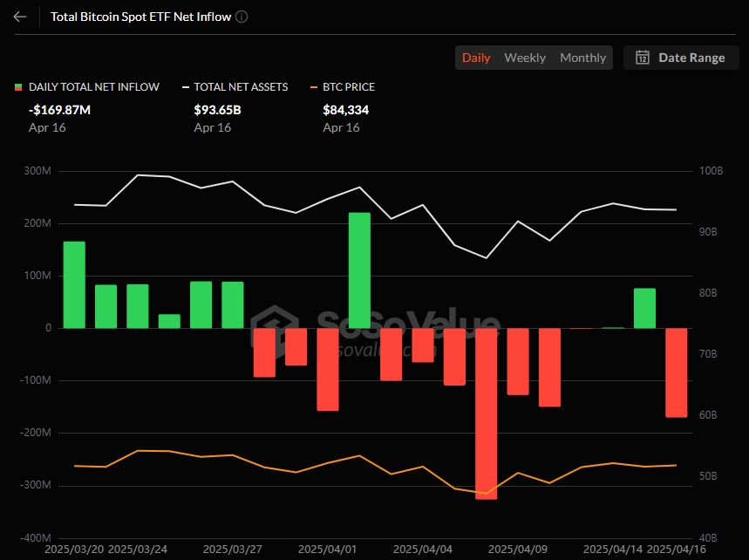The image size is (749, 560).
Task: Click the first green bar at 2025/03/20
Action: [74, 284]
